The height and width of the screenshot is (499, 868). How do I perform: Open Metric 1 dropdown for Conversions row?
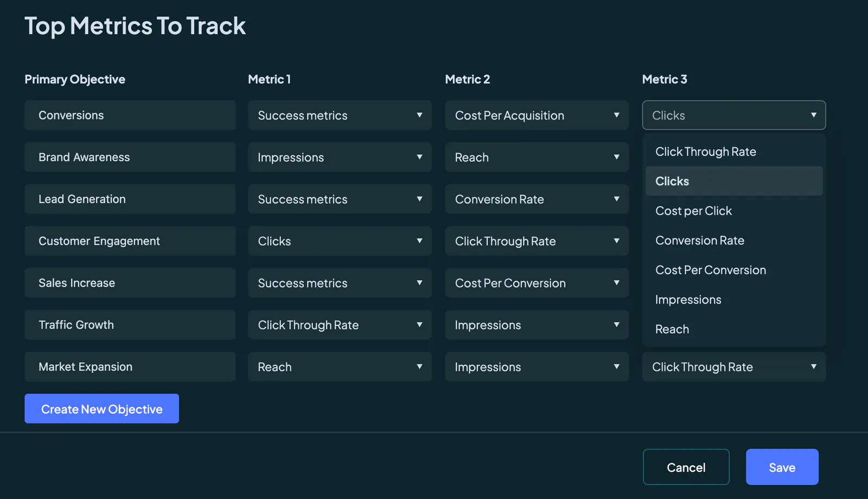pos(340,115)
